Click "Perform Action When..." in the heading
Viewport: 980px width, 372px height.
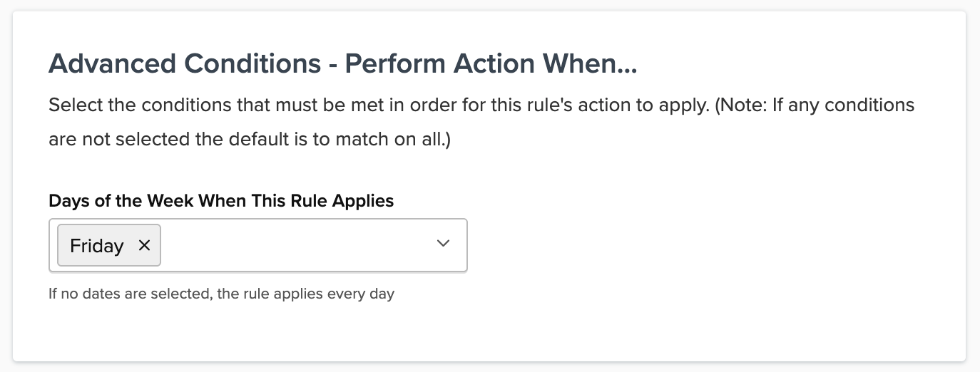point(491,64)
